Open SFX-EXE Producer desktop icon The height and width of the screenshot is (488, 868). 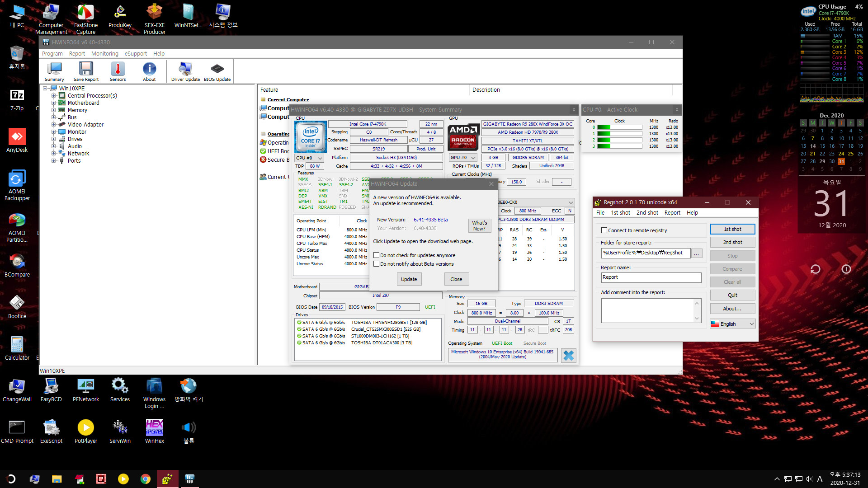[x=155, y=19]
